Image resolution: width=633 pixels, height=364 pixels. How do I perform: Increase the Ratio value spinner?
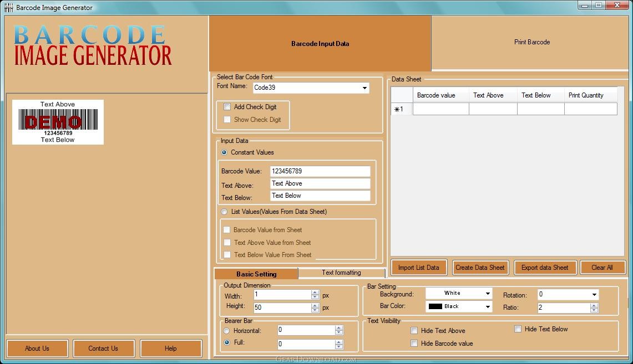coord(595,305)
